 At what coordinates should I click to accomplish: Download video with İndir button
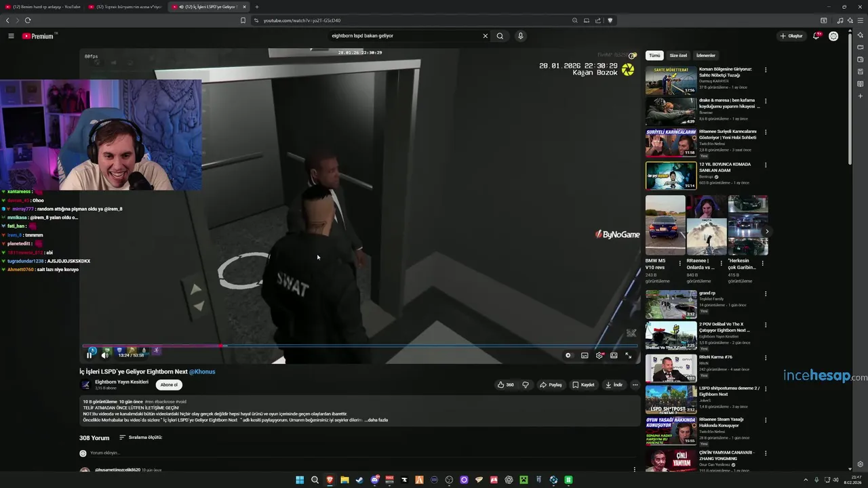[614, 384]
